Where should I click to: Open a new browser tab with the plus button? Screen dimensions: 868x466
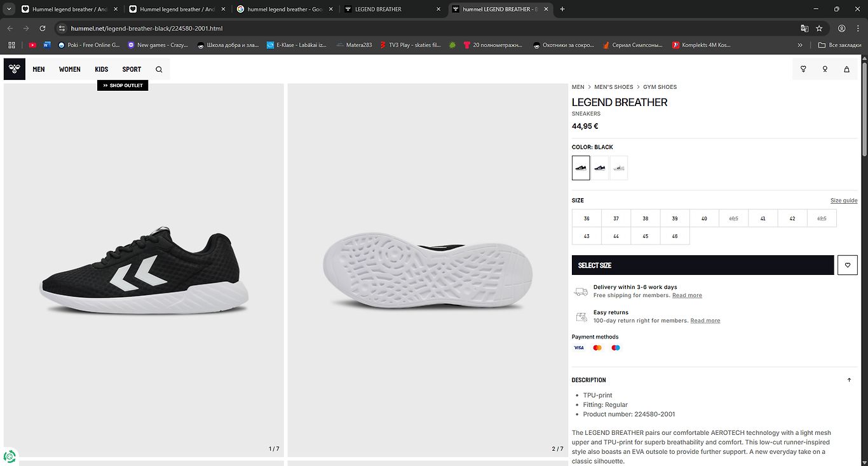click(x=562, y=10)
